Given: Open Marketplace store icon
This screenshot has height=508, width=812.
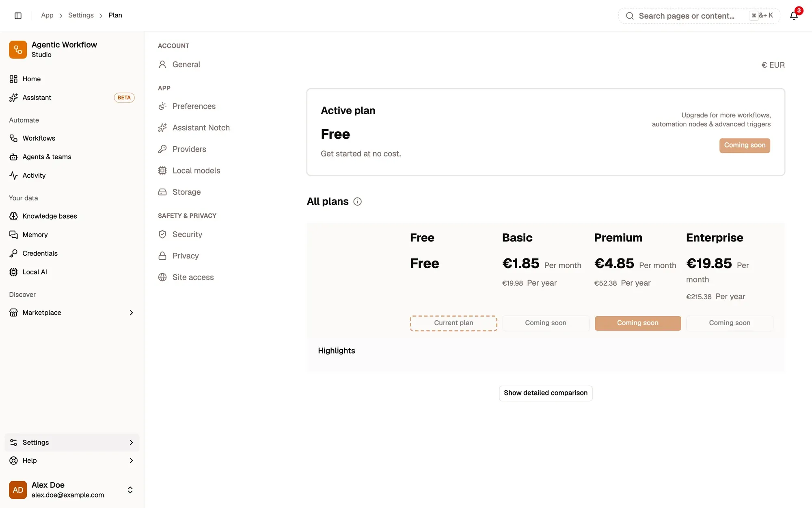Looking at the screenshot, I should [13, 313].
